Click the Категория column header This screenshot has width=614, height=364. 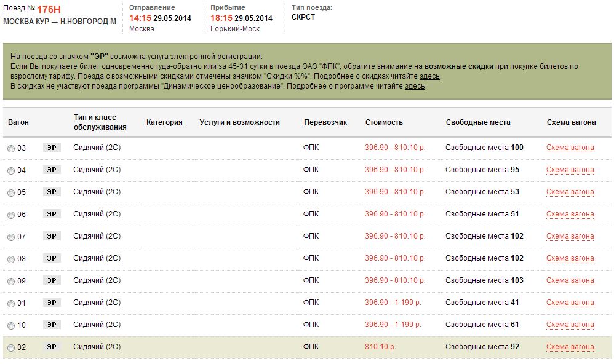coord(164,122)
